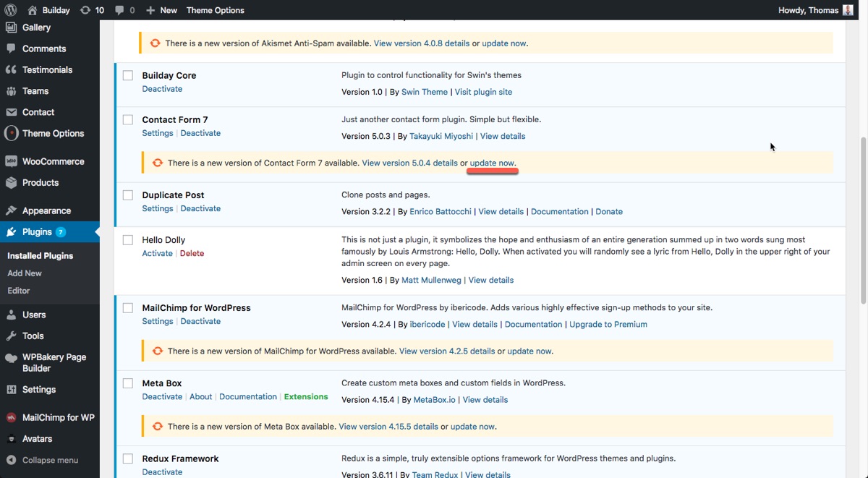868x478 pixels.
Task: Open Add New plugin submenu
Action: pyautogui.click(x=25, y=273)
